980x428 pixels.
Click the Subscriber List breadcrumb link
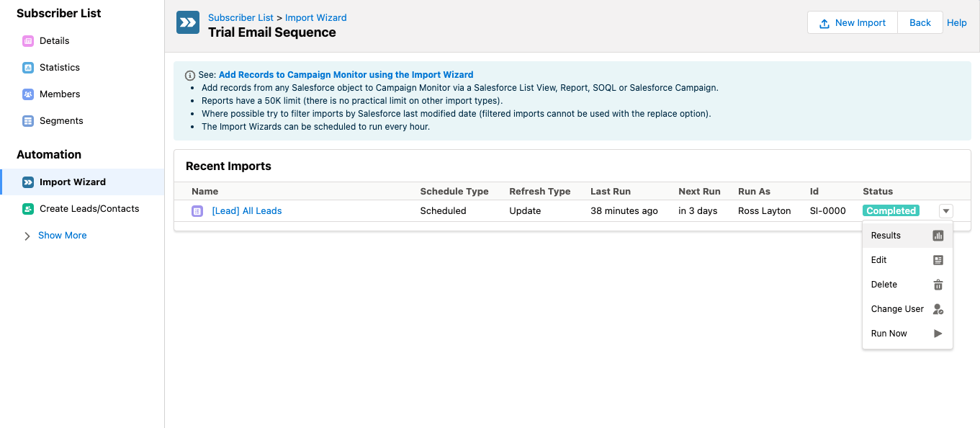tap(240, 17)
